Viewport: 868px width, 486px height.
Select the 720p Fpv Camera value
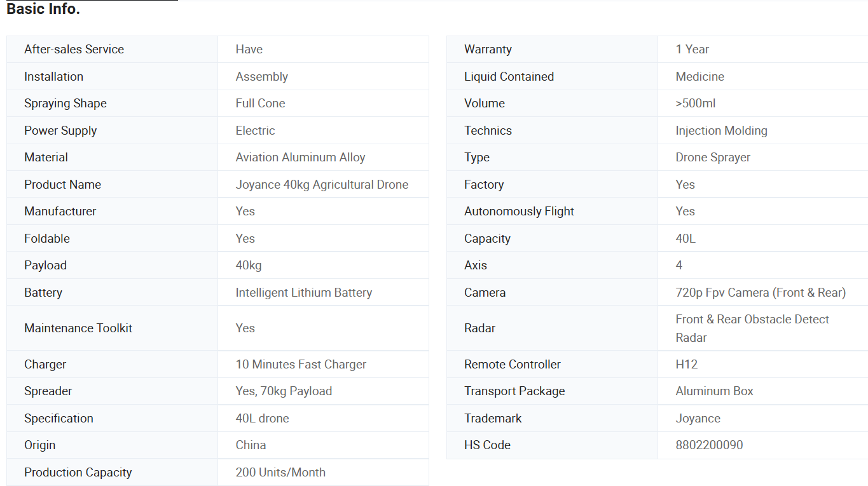(761, 292)
